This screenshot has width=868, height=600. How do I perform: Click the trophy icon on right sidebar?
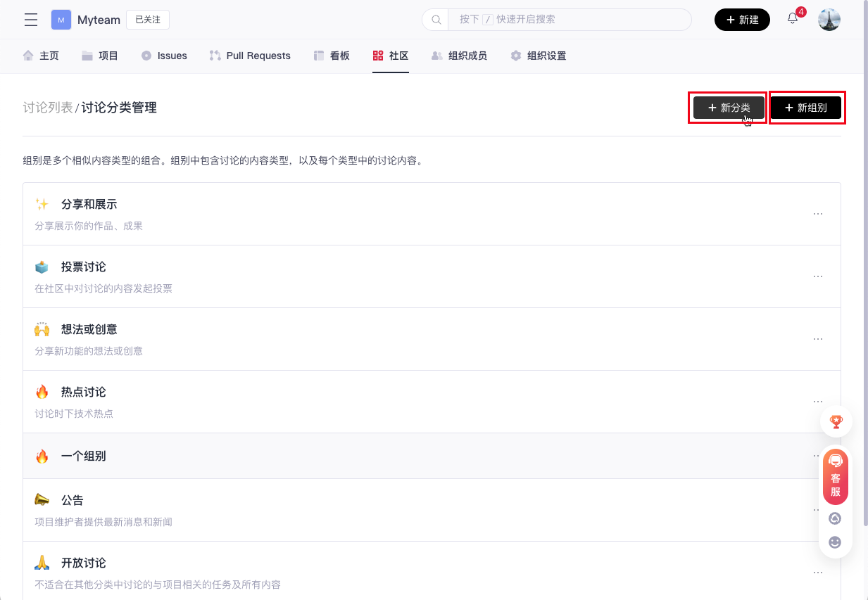pyautogui.click(x=836, y=422)
